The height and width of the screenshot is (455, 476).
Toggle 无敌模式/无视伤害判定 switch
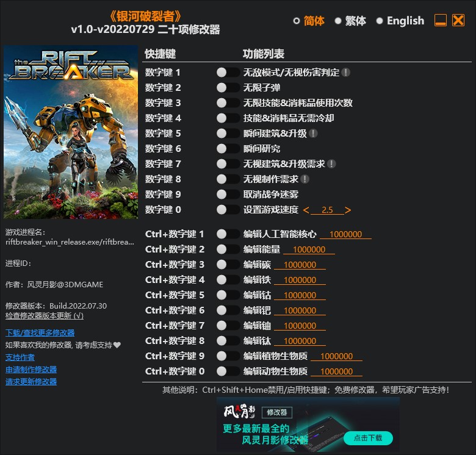228,72
